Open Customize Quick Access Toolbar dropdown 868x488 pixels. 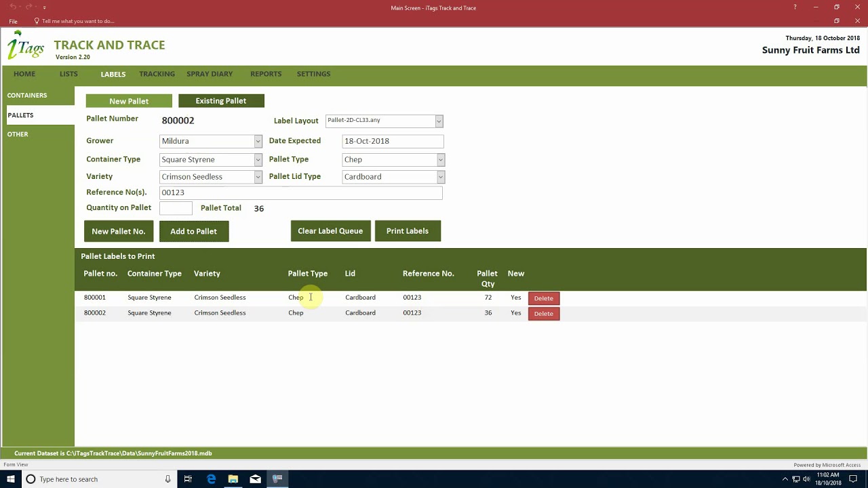pos(45,7)
